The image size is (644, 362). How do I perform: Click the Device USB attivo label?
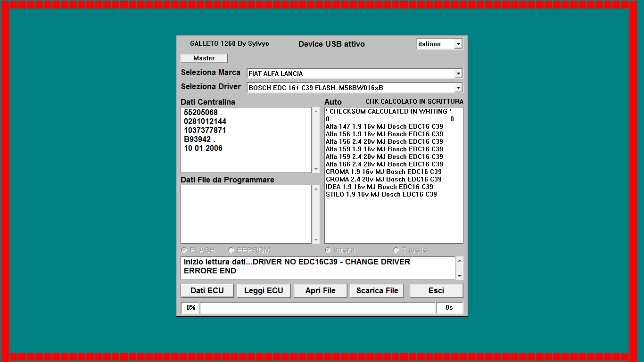(x=331, y=44)
